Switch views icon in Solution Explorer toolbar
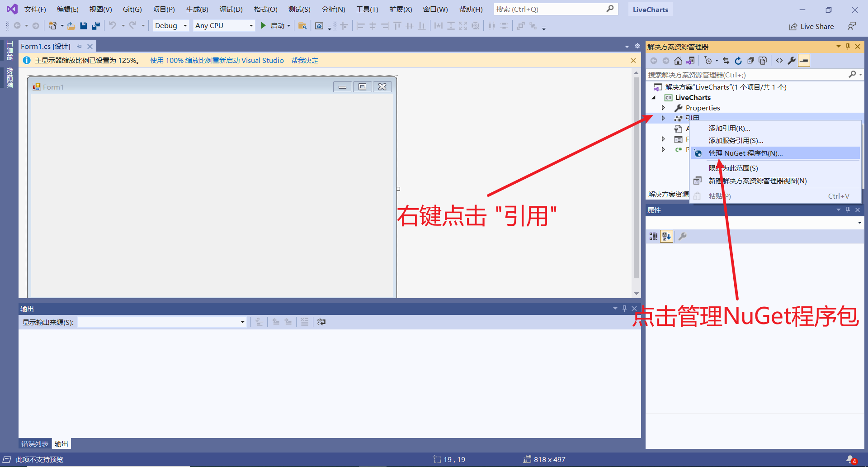Screen dimensions: 868x467 690,61
